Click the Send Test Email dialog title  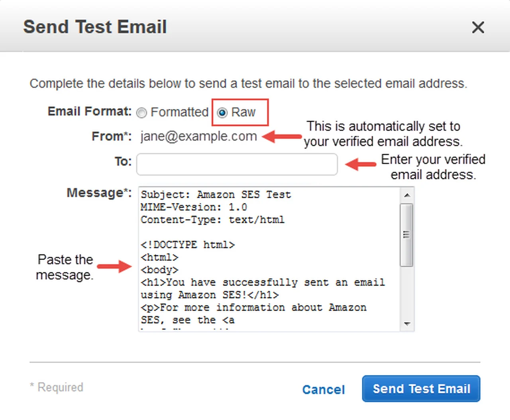click(x=95, y=27)
